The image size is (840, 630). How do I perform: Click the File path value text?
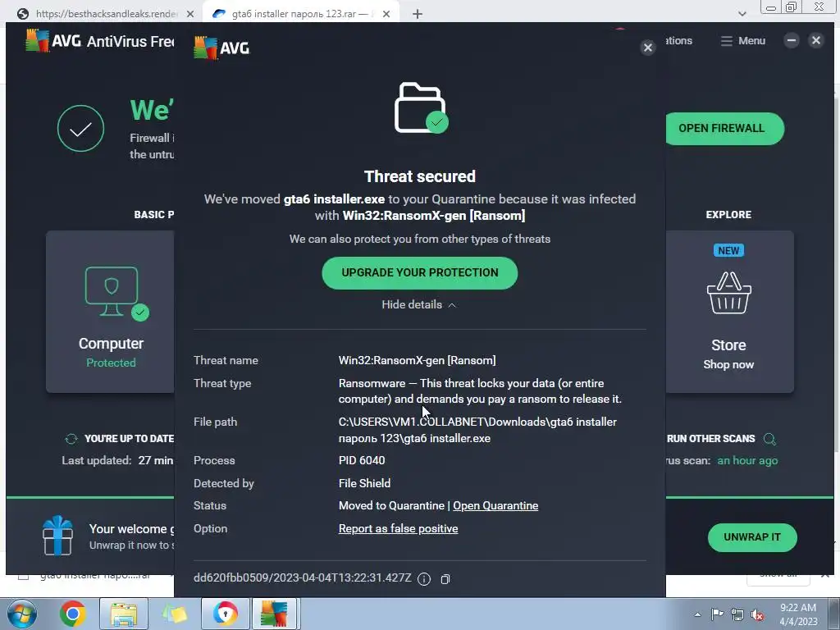click(477, 430)
